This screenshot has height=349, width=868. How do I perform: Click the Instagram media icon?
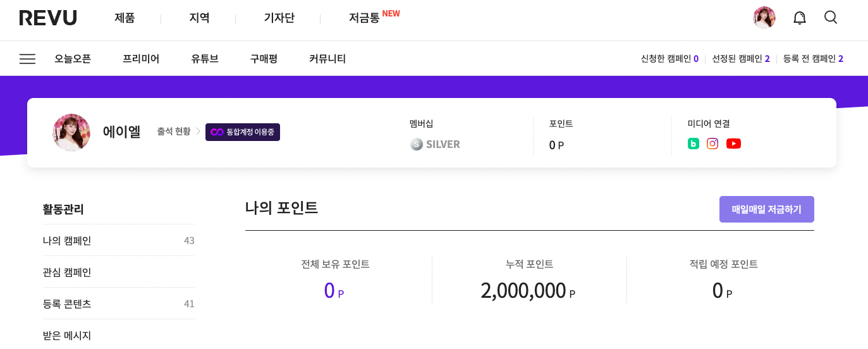coord(712,144)
